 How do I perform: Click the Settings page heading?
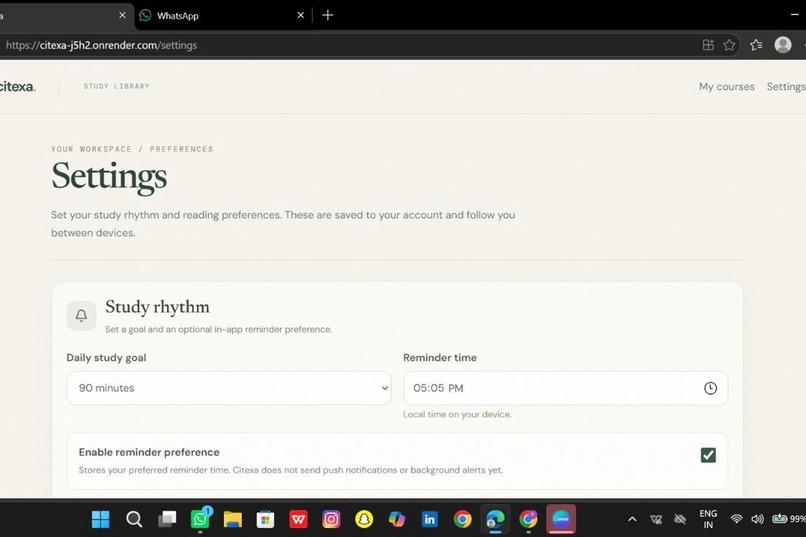(x=109, y=176)
